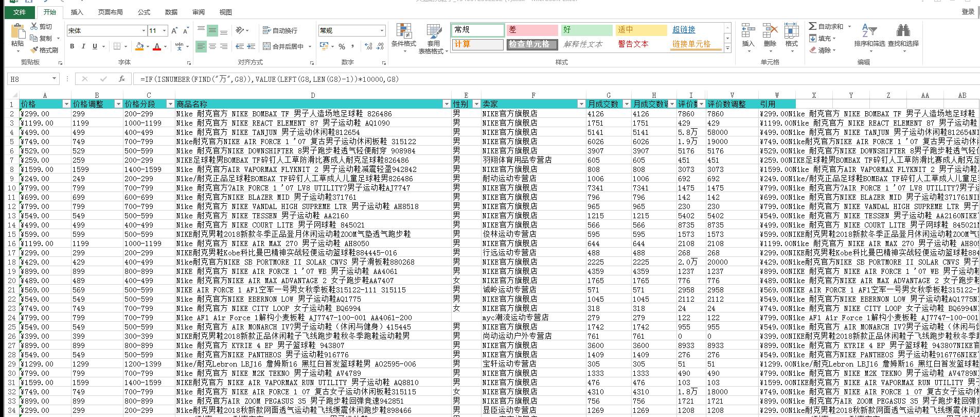The image size is (980, 417).
Task: Switch to the 插入 (Insert) ribbon tab
Action: [x=77, y=12]
